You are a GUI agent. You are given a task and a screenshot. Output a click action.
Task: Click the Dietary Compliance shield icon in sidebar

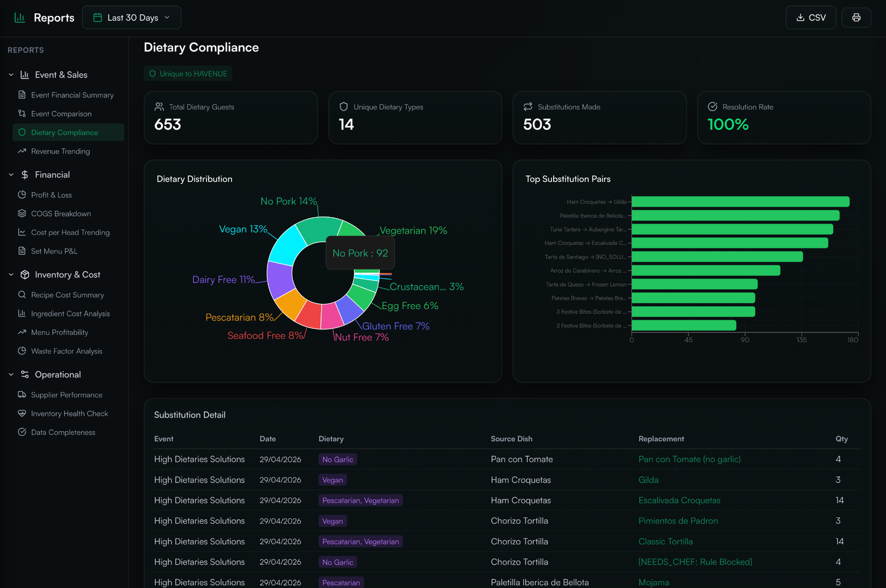tap(22, 132)
